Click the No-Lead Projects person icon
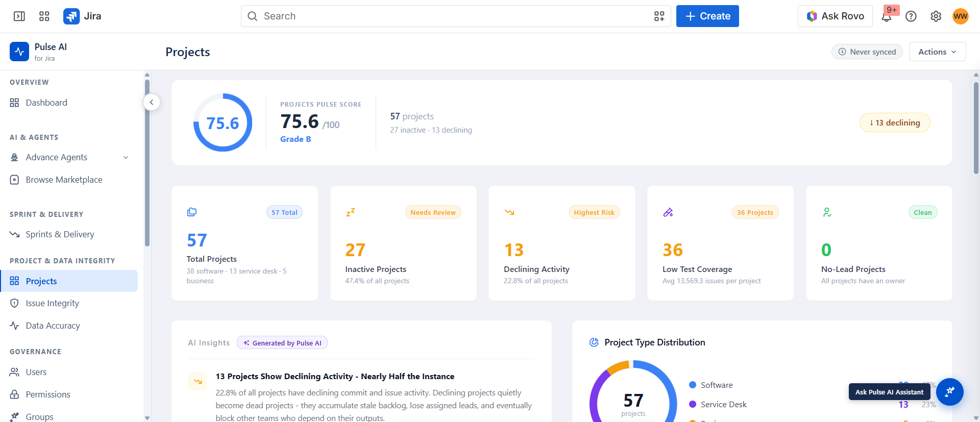Image resolution: width=980 pixels, height=422 pixels. tap(827, 212)
